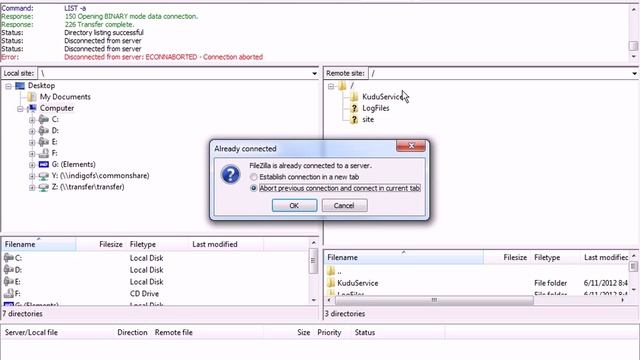Click the Server/Local file queue column
The image size is (640, 360).
click(x=31, y=332)
